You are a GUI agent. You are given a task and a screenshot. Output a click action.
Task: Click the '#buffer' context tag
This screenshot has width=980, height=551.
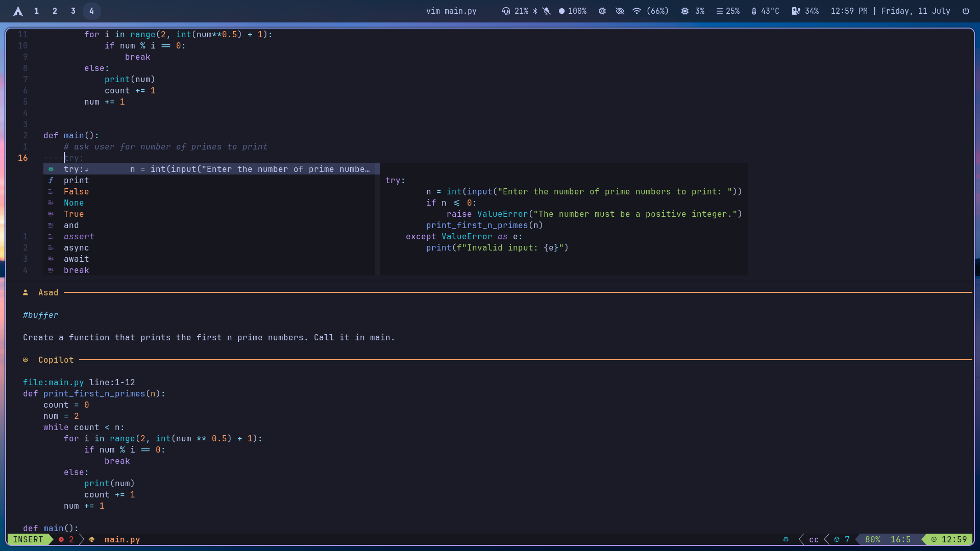point(41,315)
